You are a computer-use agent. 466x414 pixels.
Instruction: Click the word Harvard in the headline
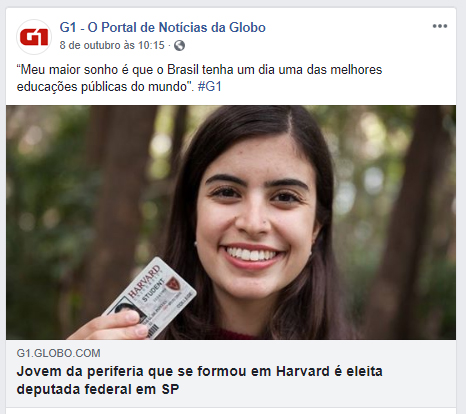303,371
